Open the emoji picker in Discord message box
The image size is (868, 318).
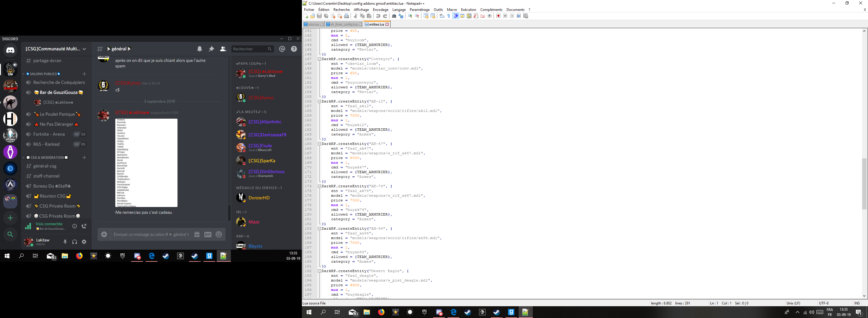pyautogui.click(x=219, y=235)
